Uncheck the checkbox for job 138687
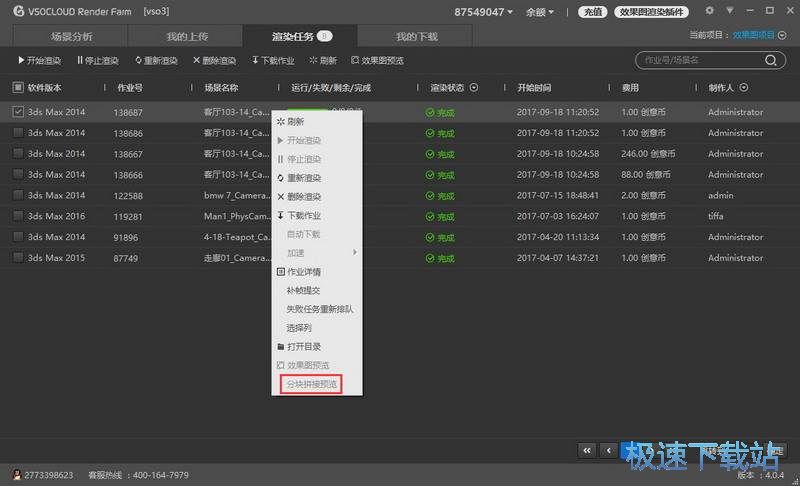The image size is (800, 486). coord(18,111)
